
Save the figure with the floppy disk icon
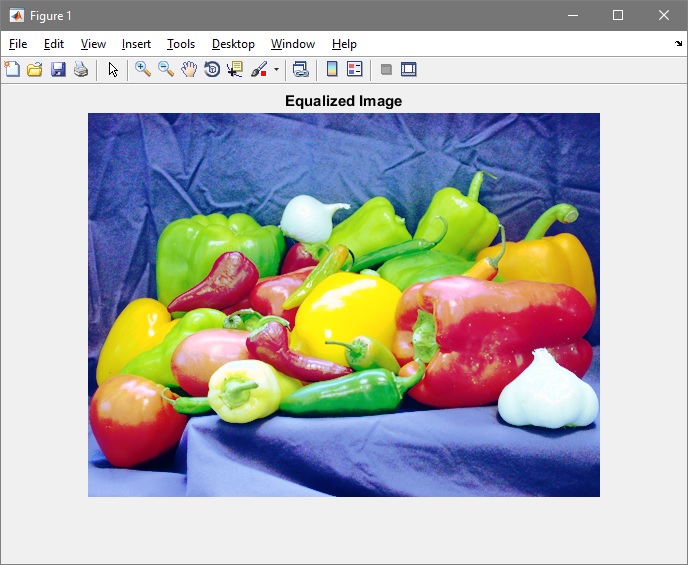[x=58, y=69]
